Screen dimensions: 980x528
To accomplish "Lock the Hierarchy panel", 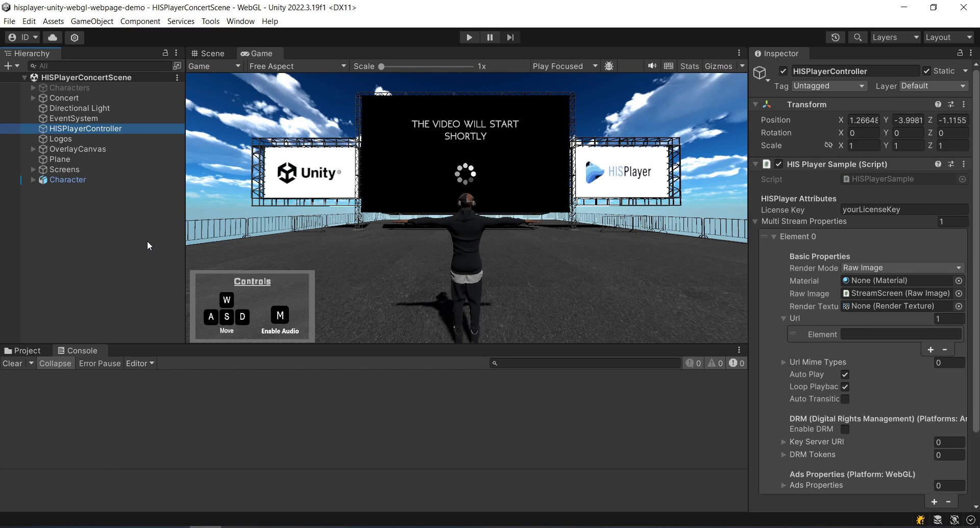I will click(x=165, y=53).
